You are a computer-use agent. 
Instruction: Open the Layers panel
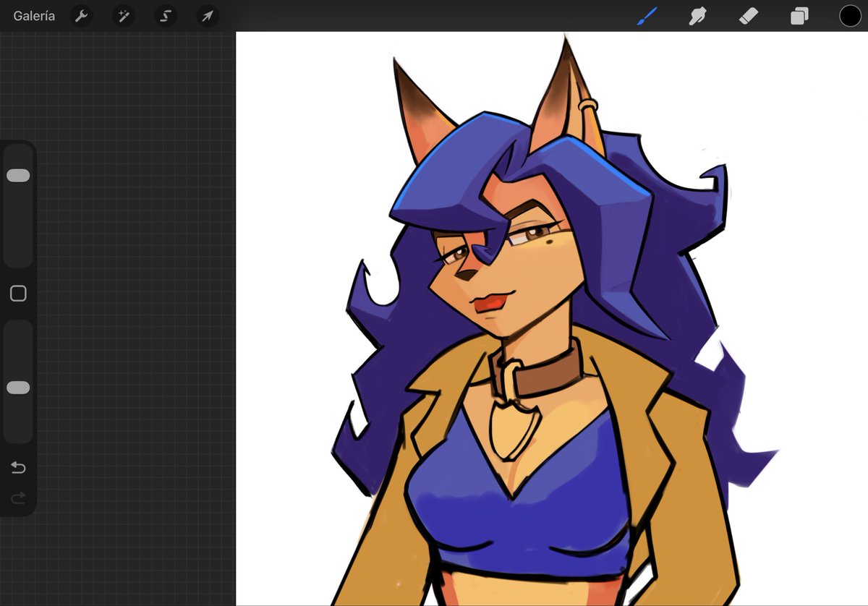click(x=799, y=16)
